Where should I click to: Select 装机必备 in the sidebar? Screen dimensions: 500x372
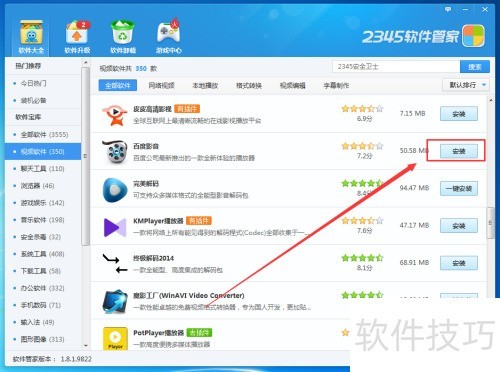[43, 100]
